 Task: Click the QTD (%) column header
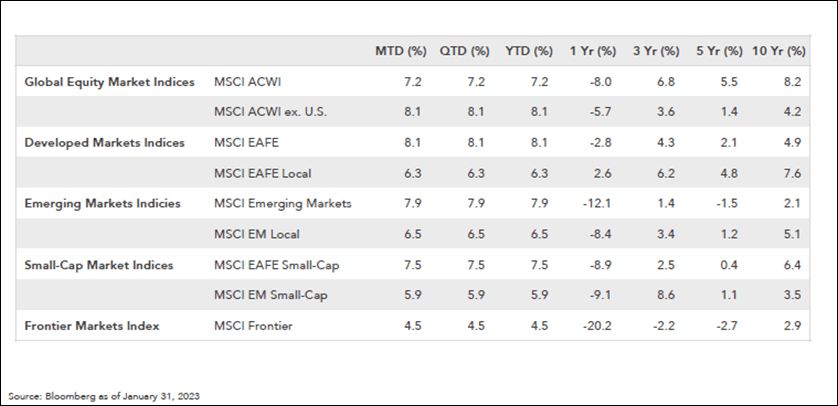click(466, 51)
